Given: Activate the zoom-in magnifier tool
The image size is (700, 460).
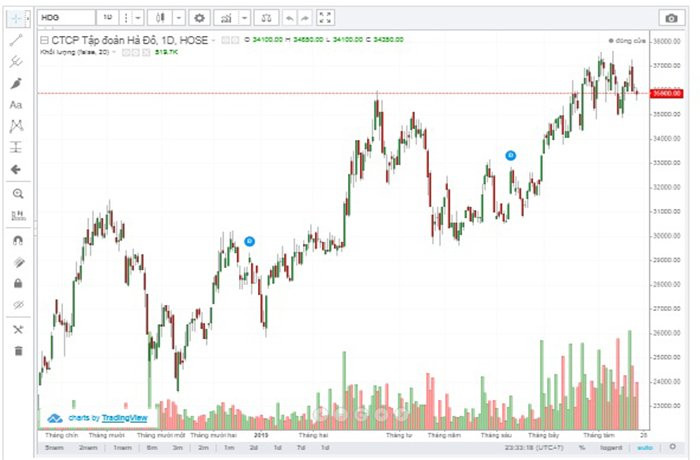Looking at the screenshot, I should click(16, 193).
